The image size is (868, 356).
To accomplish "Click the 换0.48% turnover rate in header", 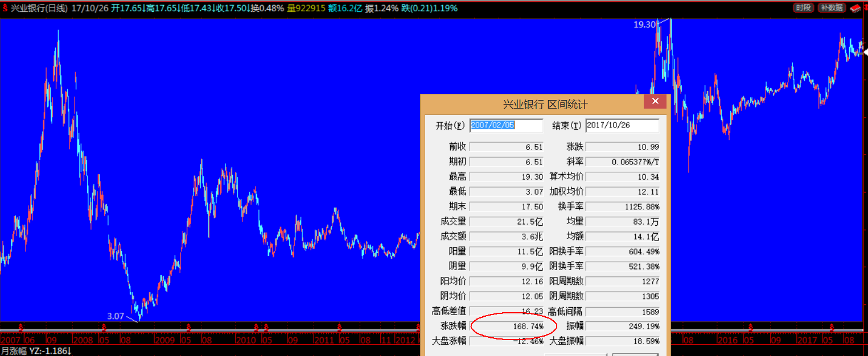I will pos(267,9).
